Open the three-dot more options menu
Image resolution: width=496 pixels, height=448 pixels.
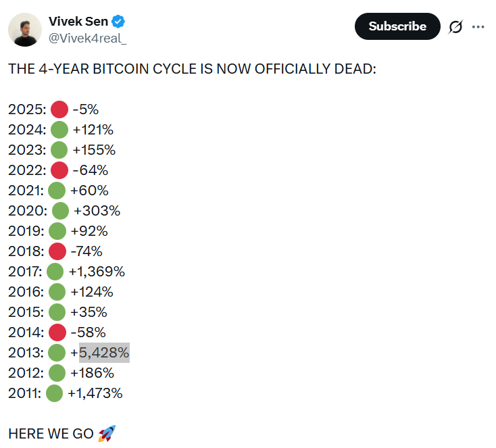[478, 26]
